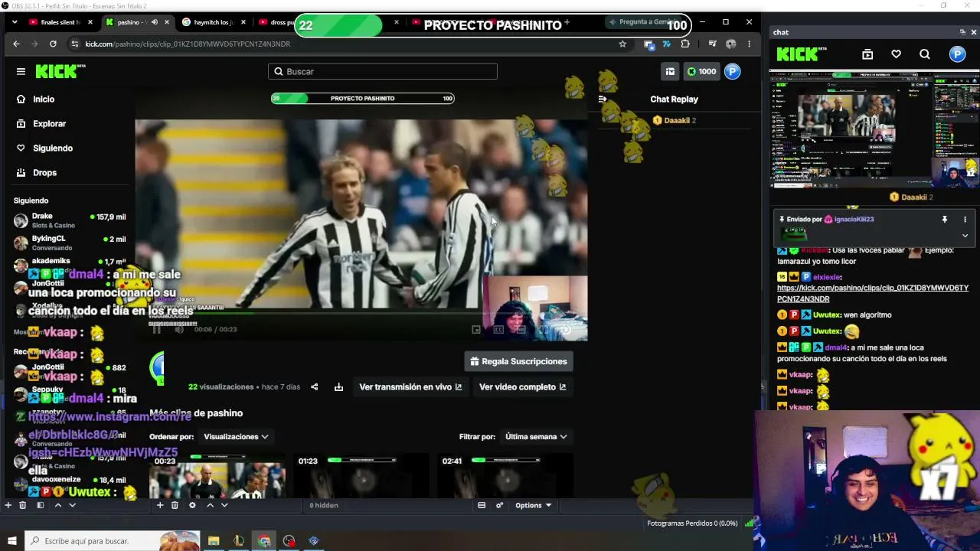Viewport: 980px width, 551px height.
Task: Open Drake's channel in Siguiendo list
Action: [70, 220]
